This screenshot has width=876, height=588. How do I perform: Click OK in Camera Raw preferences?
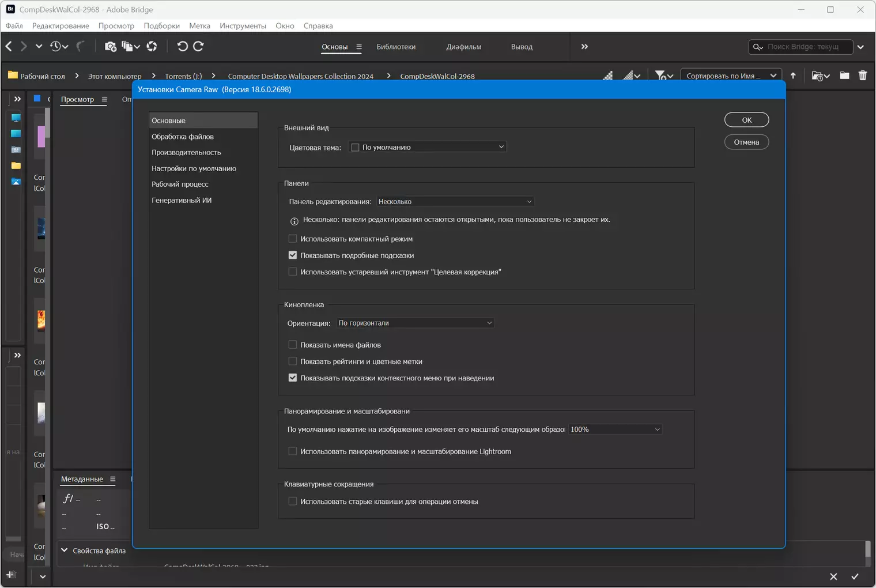click(747, 120)
